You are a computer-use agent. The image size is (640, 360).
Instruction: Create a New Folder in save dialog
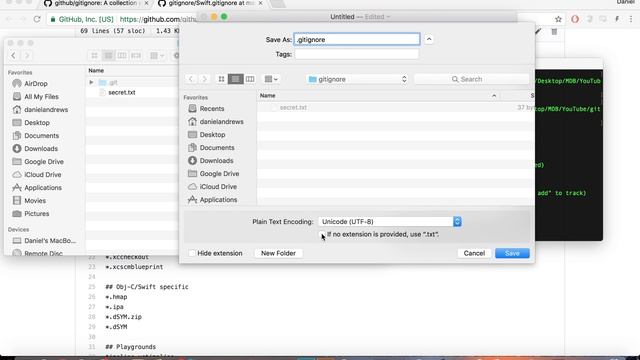278,253
